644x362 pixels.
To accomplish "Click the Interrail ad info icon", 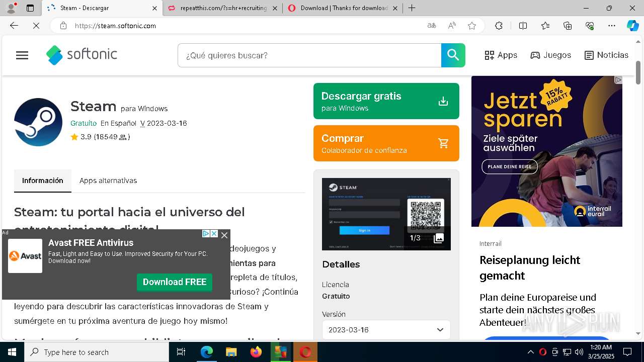I will coord(618,80).
